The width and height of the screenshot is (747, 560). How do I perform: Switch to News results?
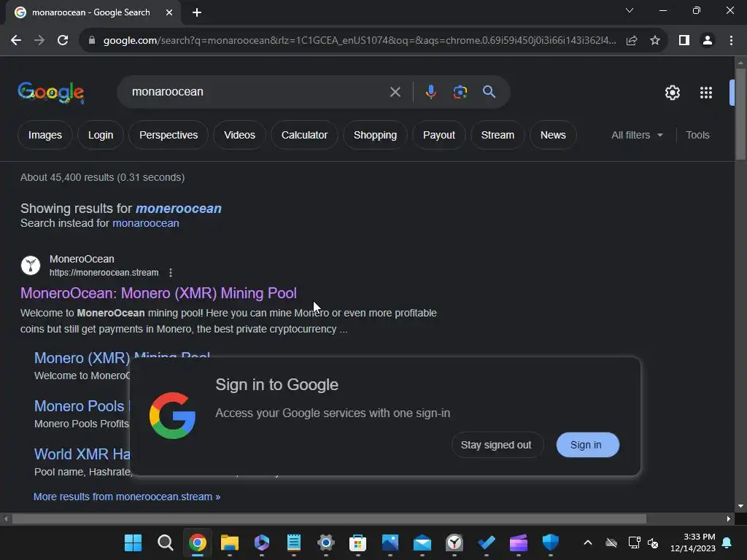pyautogui.click(x=553, y=135)
